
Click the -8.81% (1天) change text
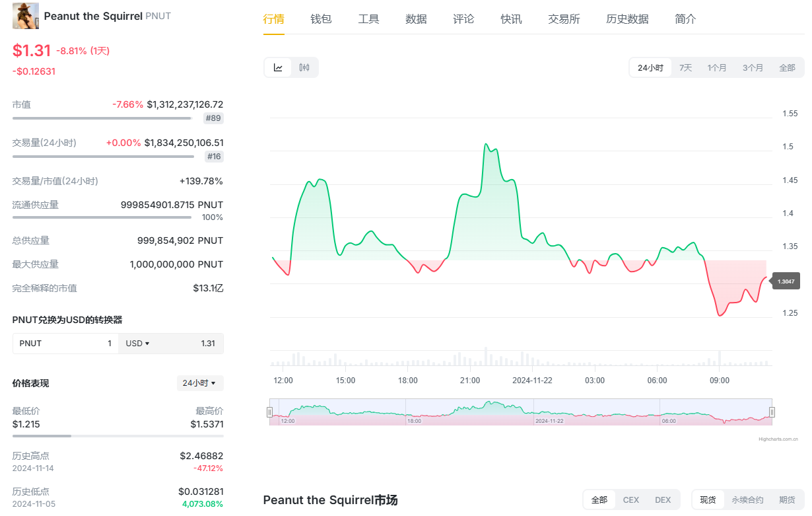coord(83,51)
